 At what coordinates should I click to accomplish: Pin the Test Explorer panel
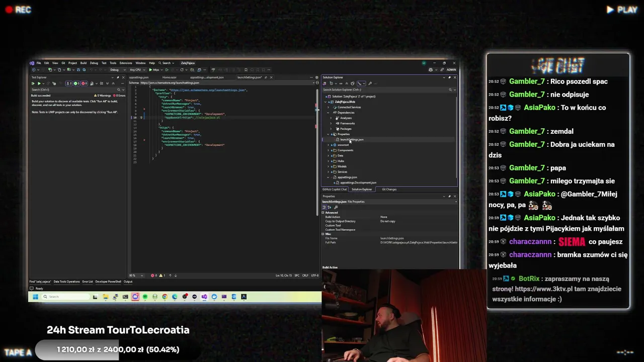118,77
